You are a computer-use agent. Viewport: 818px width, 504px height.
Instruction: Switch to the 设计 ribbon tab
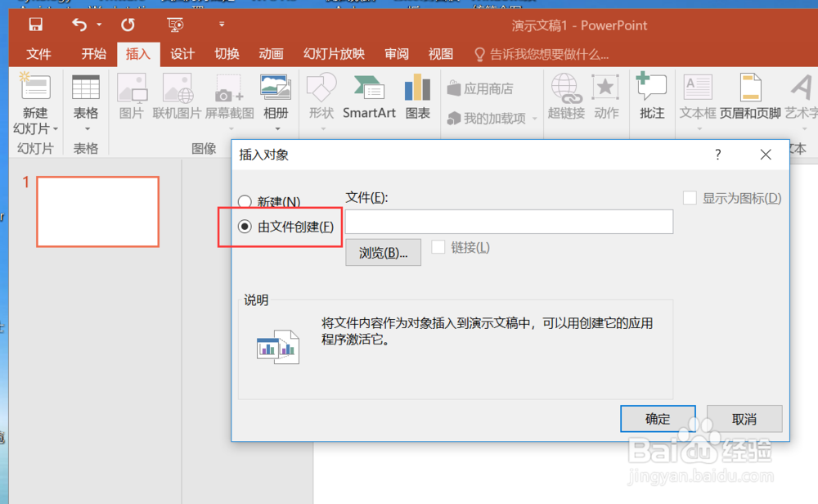(x=182, y=54)
